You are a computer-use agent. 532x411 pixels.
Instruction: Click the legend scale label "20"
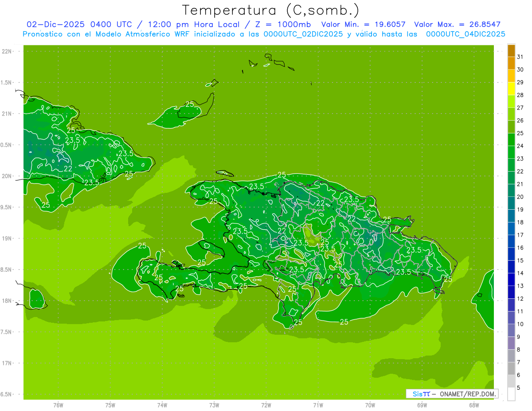coord(520,197)
